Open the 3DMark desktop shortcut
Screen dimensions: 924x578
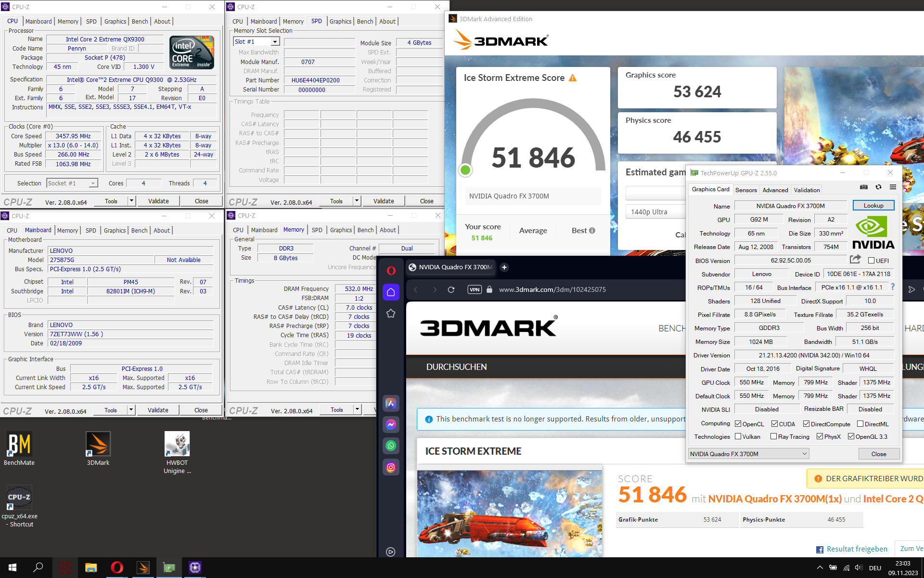pyautogui.click(x=98, y=449)
